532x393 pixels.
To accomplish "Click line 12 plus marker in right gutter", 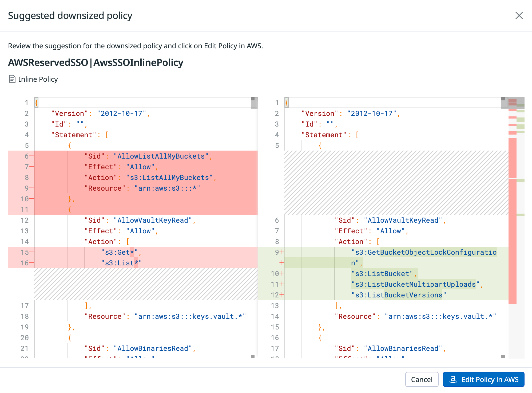I will [282, 295].
